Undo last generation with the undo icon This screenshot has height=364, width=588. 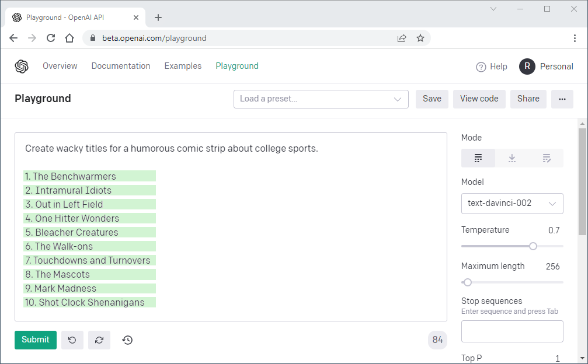(x=72, y=340)
